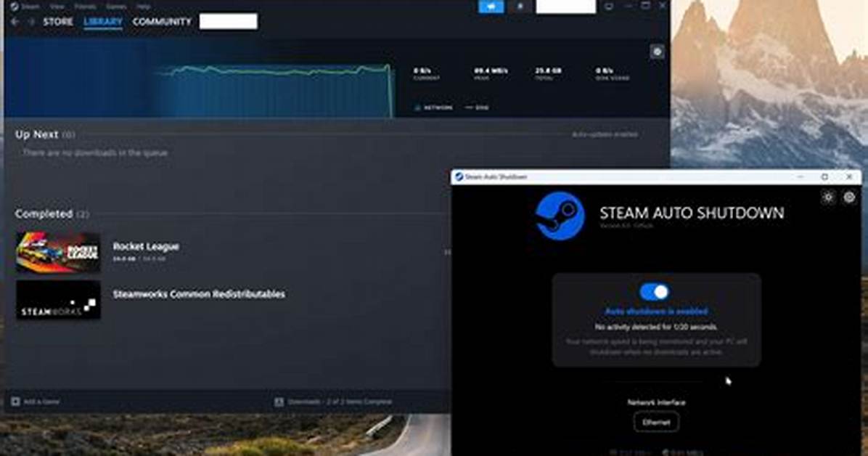868x456 pixels.
Task: Click Add a Game at bottom left
Action: tap(36, 401)
